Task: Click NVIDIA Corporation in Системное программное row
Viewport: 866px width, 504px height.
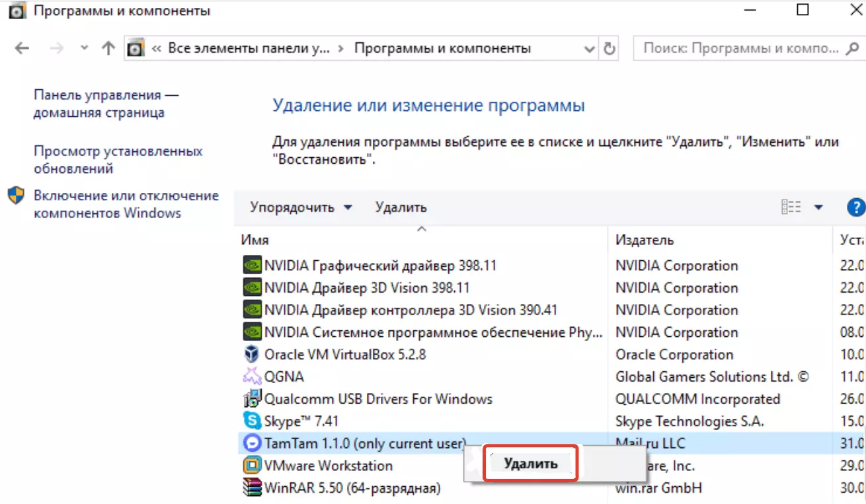Action: click(x=677, y=332)
